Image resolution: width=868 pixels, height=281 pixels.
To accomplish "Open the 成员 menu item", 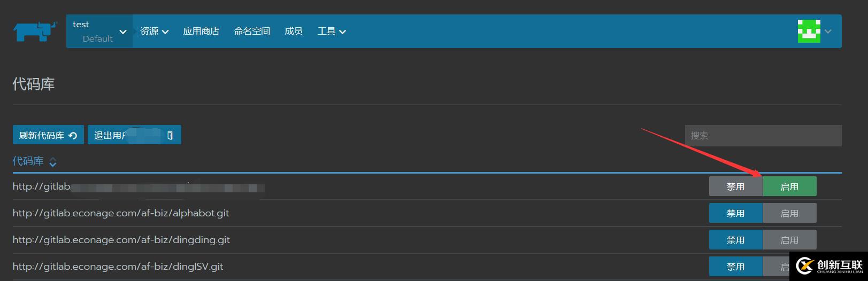I will tap(294, 32).
